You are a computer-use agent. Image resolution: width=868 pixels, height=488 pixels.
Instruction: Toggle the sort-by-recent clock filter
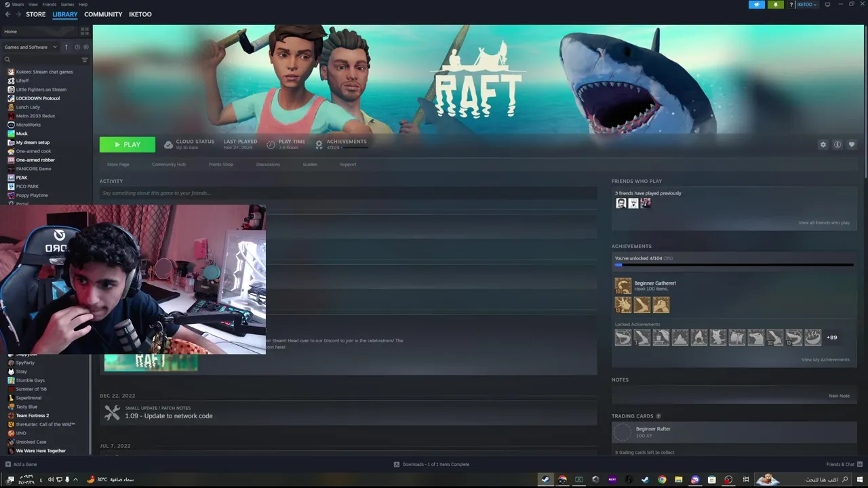tap(77, 47)
